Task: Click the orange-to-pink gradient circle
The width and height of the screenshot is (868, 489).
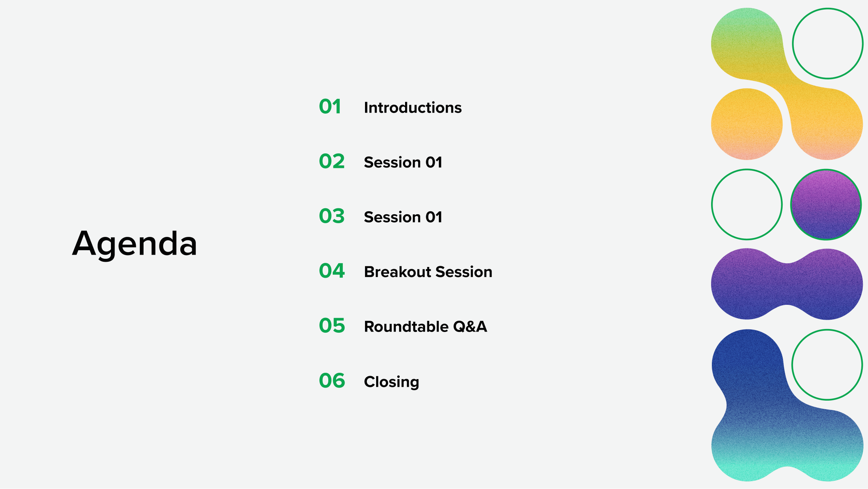Action: pos(747,124)
